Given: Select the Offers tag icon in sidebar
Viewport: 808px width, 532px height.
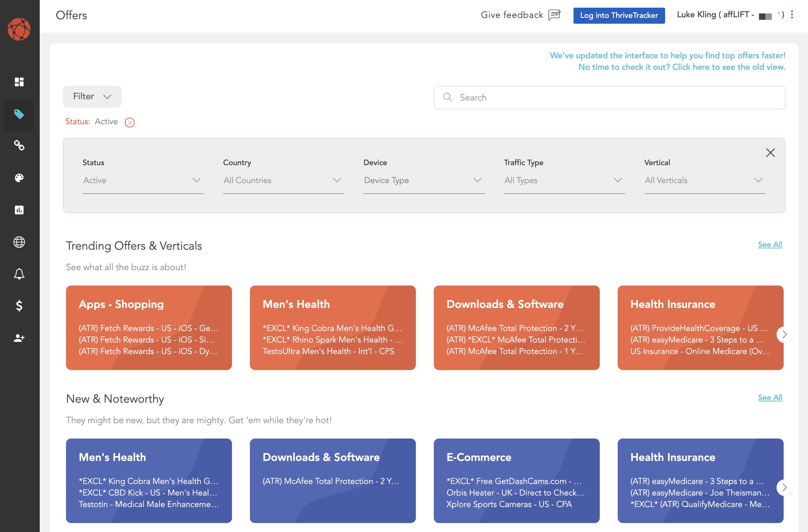Looking at the screenshot, I should [x=19, y=114].
